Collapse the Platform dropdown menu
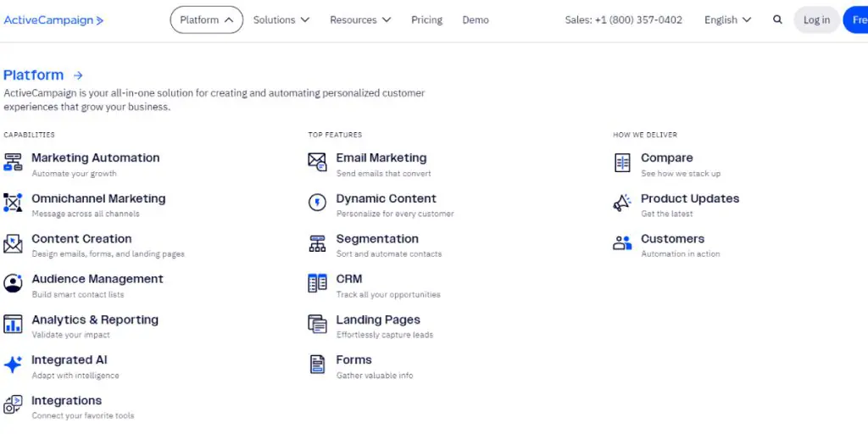 [x=206, y=20]
